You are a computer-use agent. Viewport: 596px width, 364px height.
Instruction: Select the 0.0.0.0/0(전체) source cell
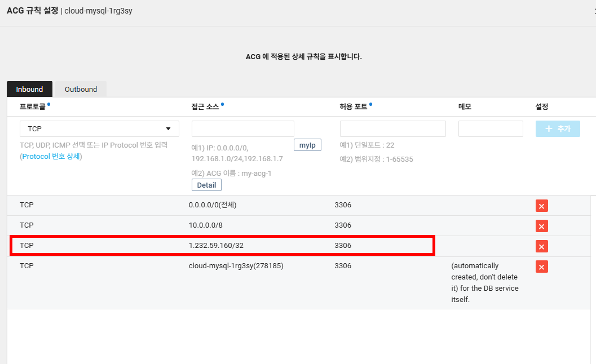(x=213, y=205)
